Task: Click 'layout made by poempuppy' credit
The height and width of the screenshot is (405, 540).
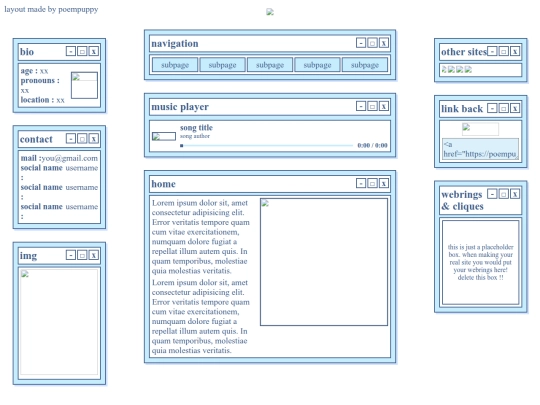Action: [x=51, y=9]
